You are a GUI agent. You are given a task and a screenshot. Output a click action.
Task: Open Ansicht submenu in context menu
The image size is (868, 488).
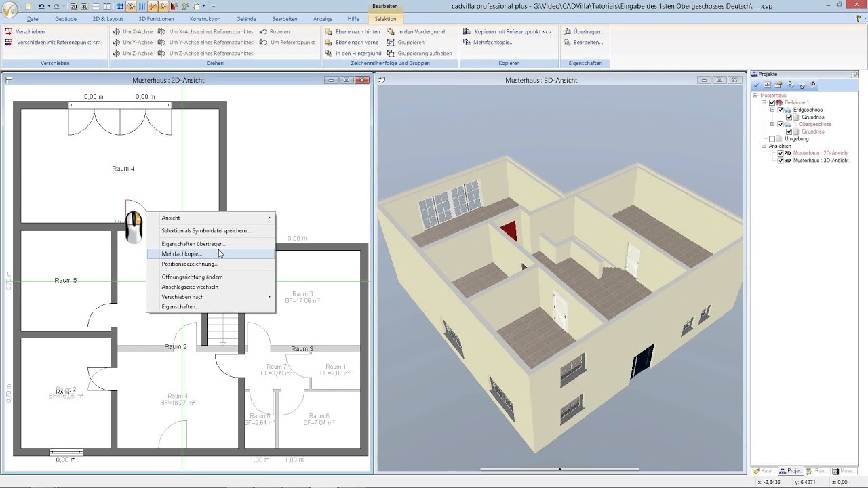[x=211, y=218]
